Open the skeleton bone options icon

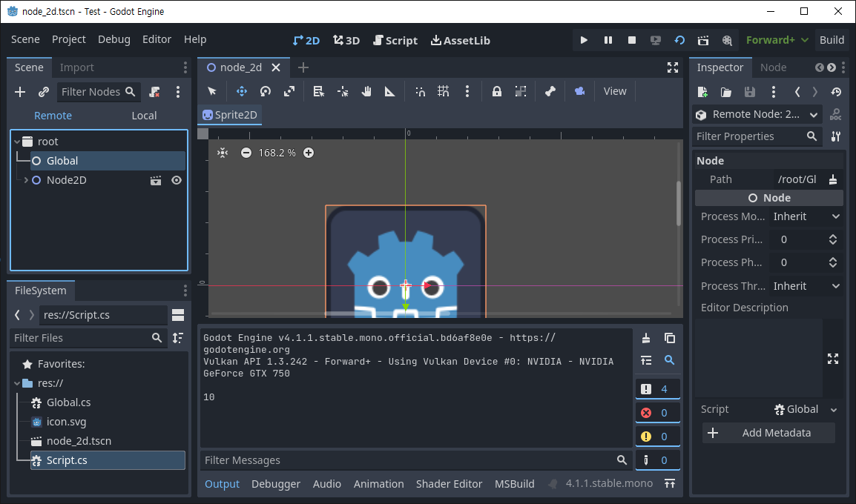click(550, 92)
